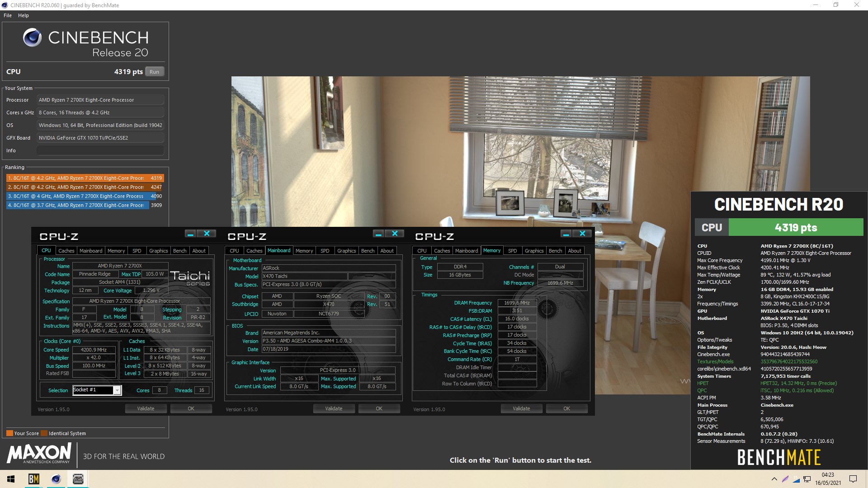
Task: Click the MAXON logo
Action: 39,453
